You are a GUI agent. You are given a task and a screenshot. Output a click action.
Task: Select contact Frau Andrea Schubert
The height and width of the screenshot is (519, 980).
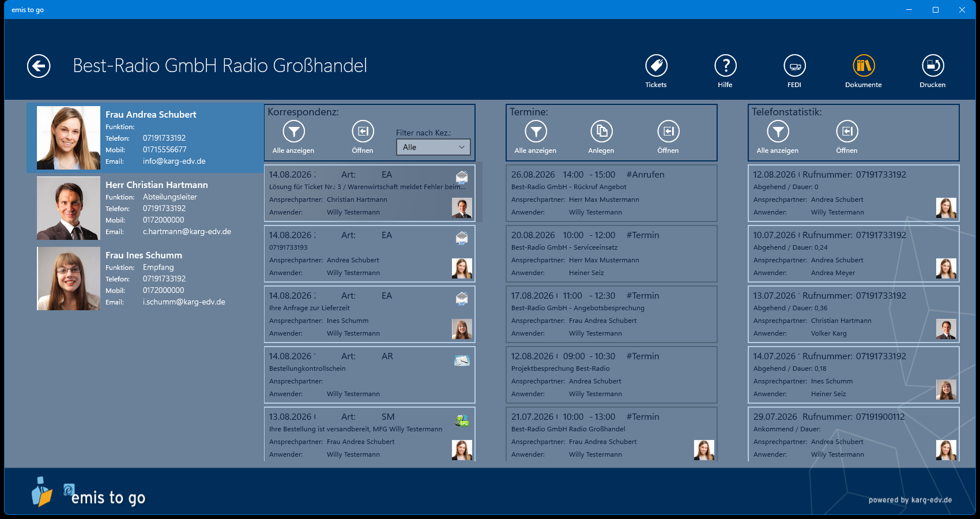click(x=145, y=138)
